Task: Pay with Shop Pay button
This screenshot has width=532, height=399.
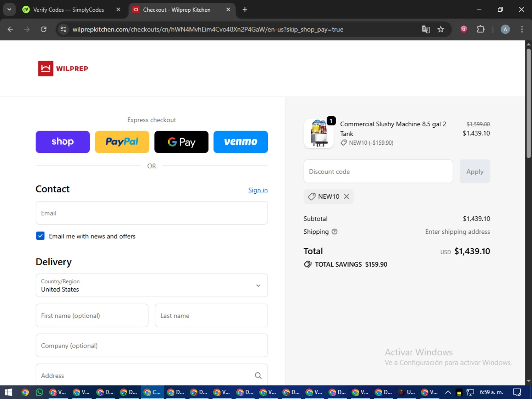Action: point(63,142)
